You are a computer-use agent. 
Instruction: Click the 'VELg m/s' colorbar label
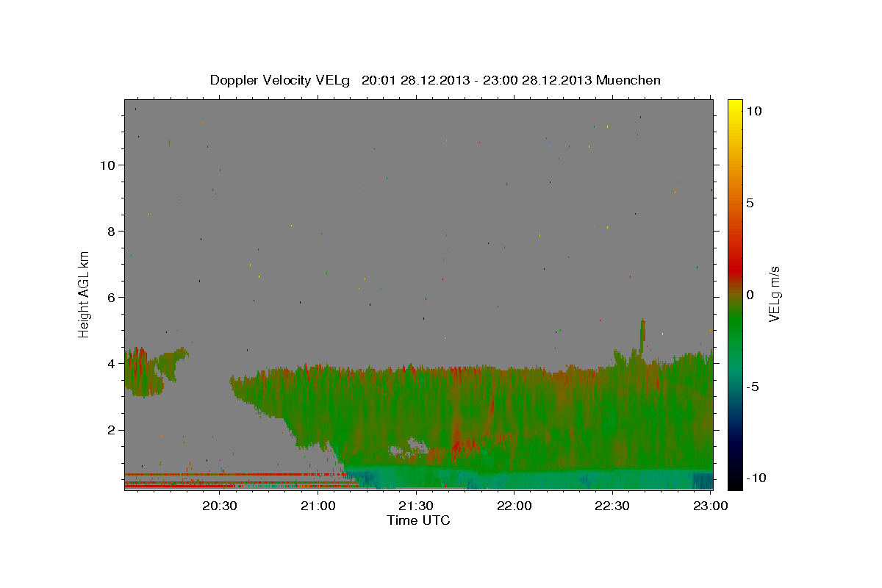774,294
